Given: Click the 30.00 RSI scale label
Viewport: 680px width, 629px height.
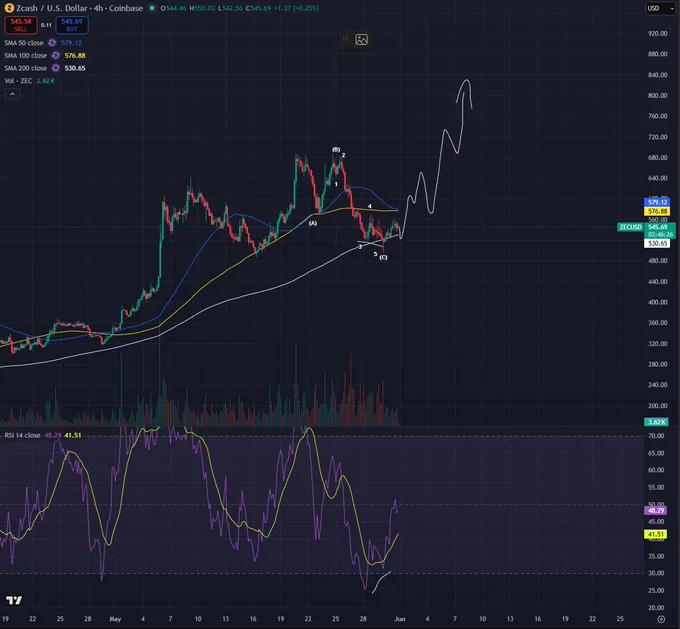Looking at the screenshot, I should tap(656, 573).
